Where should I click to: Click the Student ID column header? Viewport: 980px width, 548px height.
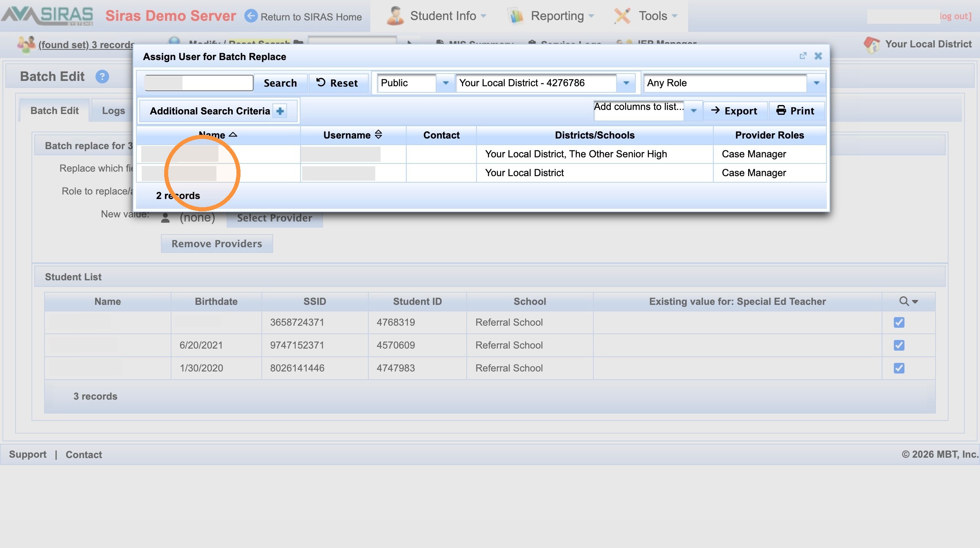(417, 302)
